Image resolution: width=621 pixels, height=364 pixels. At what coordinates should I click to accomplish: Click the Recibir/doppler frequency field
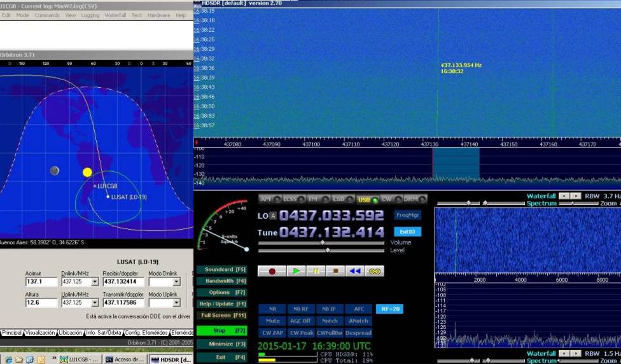click(x=123, y=282)
